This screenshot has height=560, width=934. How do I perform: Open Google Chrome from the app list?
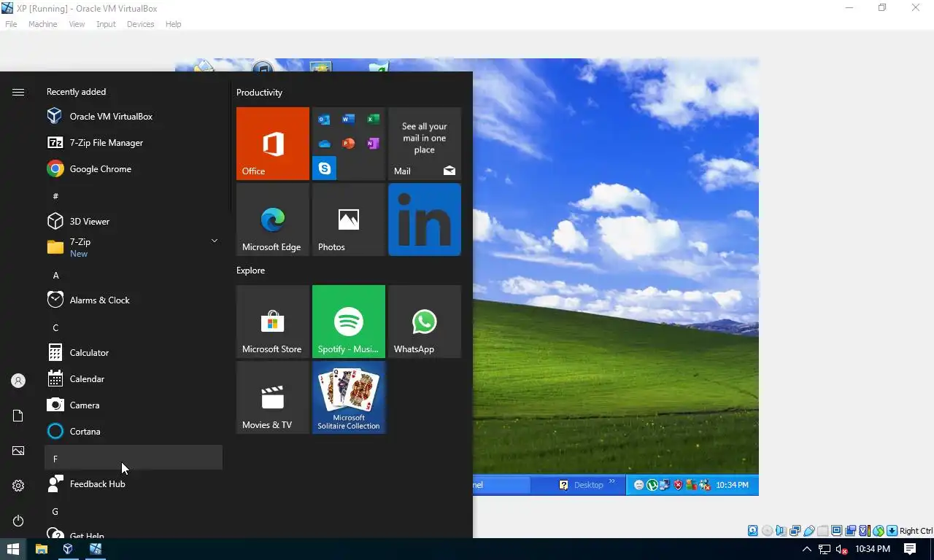coord(134,168)
